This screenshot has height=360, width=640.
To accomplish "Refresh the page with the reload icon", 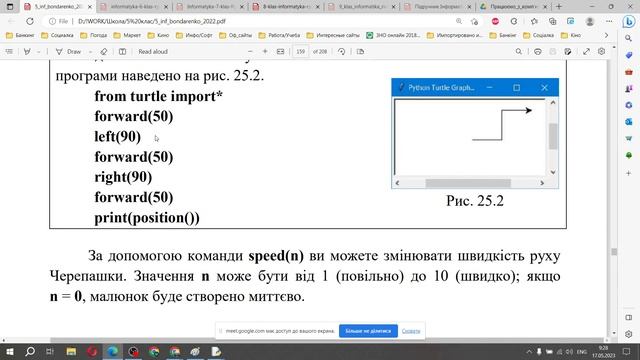I will point(30,21).
